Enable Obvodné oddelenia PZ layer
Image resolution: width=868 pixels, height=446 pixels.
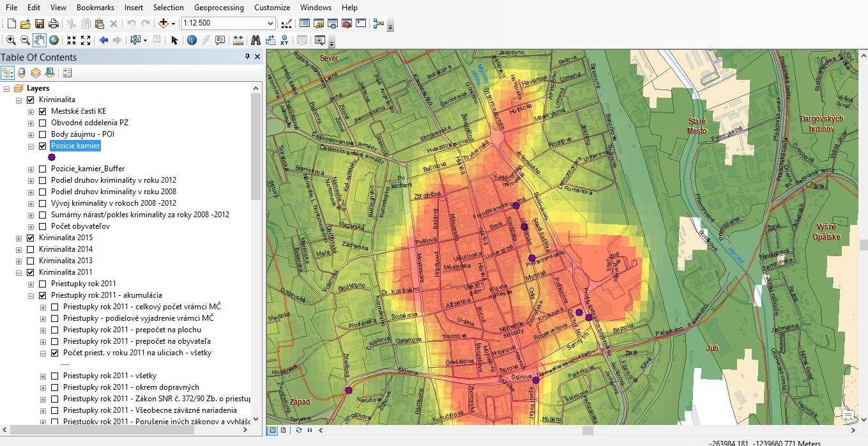tap(42, 123)
